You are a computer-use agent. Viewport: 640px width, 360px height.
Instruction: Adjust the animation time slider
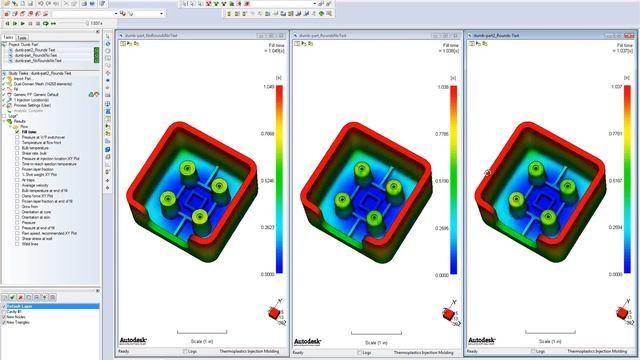[x=87, y=24]
